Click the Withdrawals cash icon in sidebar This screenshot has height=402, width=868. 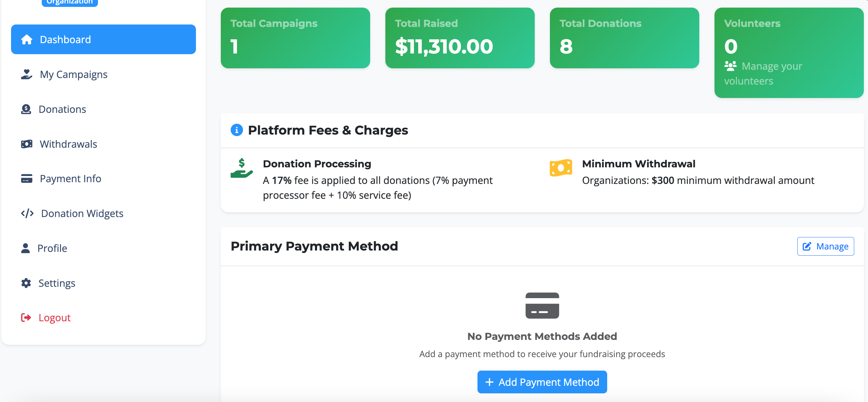(x=27, y=144)
